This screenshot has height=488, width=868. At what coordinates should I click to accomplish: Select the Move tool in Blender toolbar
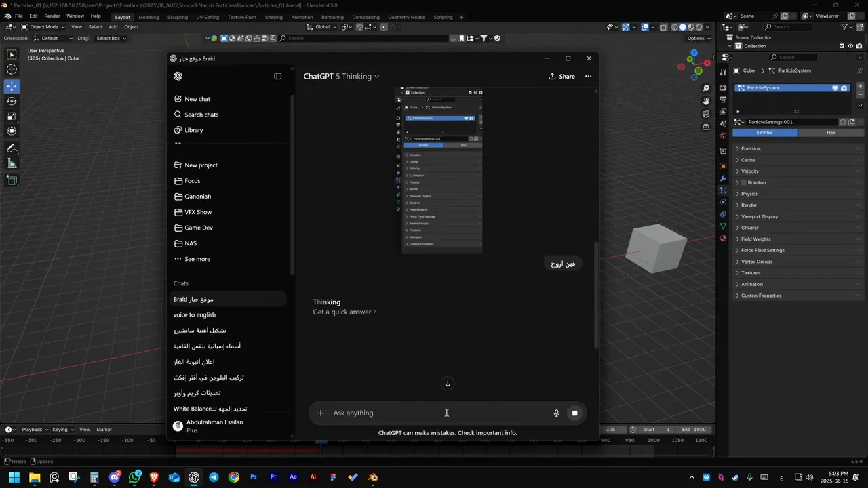coord(12,86)
